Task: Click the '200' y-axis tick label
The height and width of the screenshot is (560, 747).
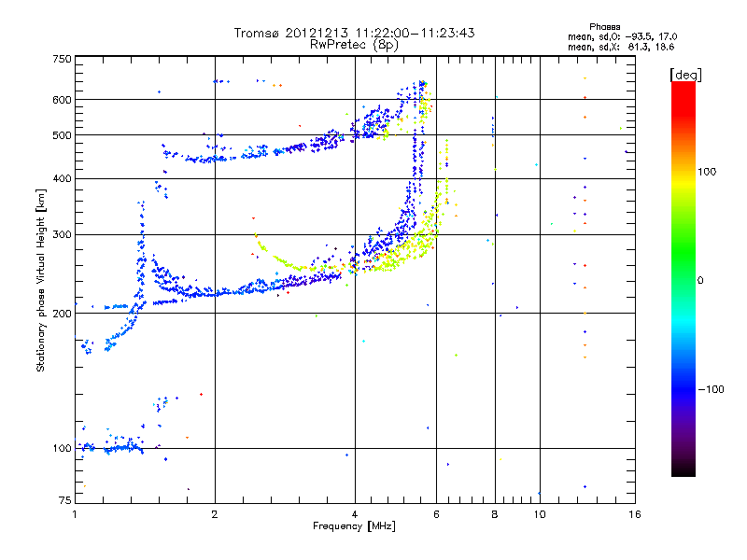Action: coord(62,314)
